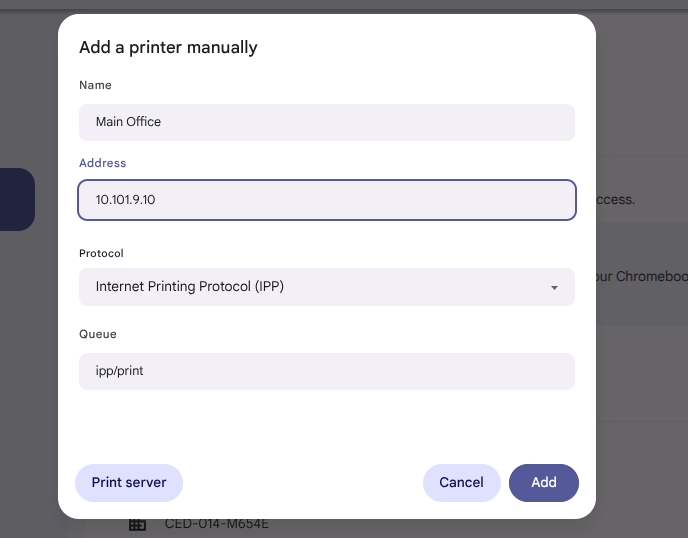Click background text ending in "ccess."
This screenshot has height=538, width=688.
[616, 200]
